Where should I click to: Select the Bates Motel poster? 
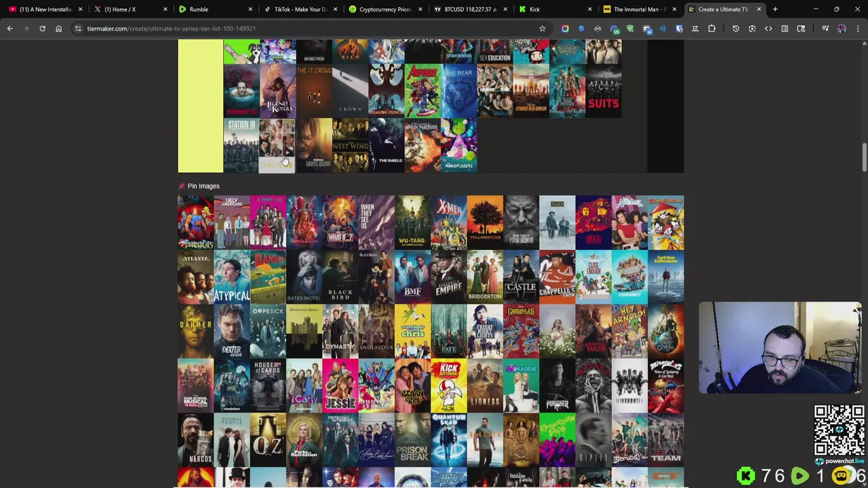coord(304,277)
